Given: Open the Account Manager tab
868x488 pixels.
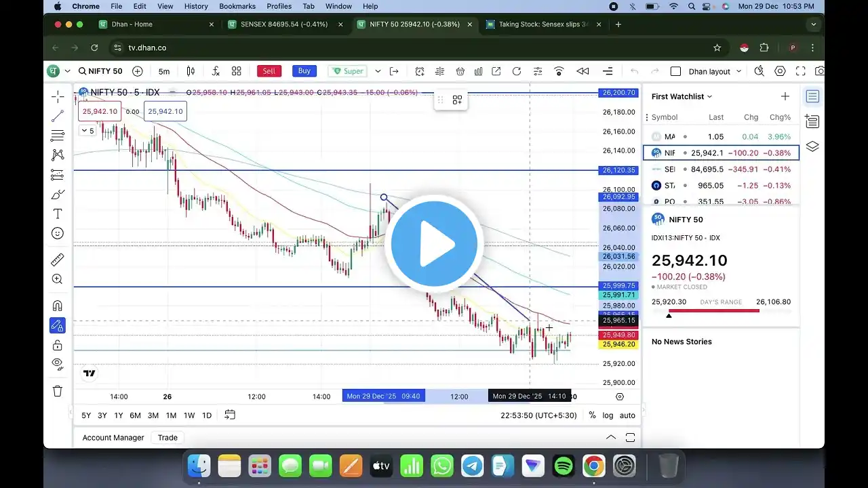Looking at the screenshot, I should pos(113,438).
